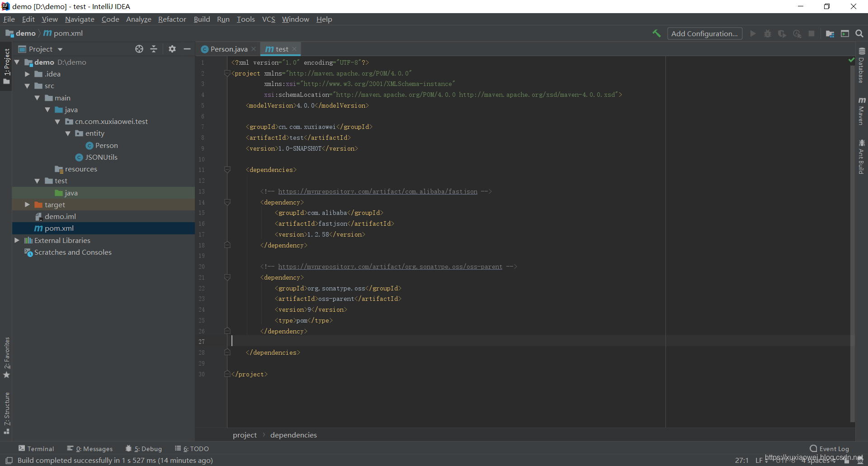The height and width of the screenshot is (466, 868).
Task: Expand the External Libraries node
Action: 17,240
